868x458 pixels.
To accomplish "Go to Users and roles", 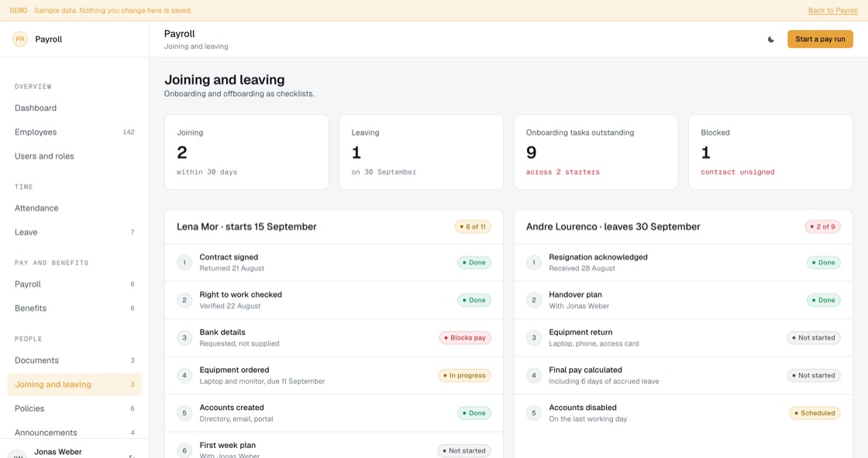I will [74, 157].
